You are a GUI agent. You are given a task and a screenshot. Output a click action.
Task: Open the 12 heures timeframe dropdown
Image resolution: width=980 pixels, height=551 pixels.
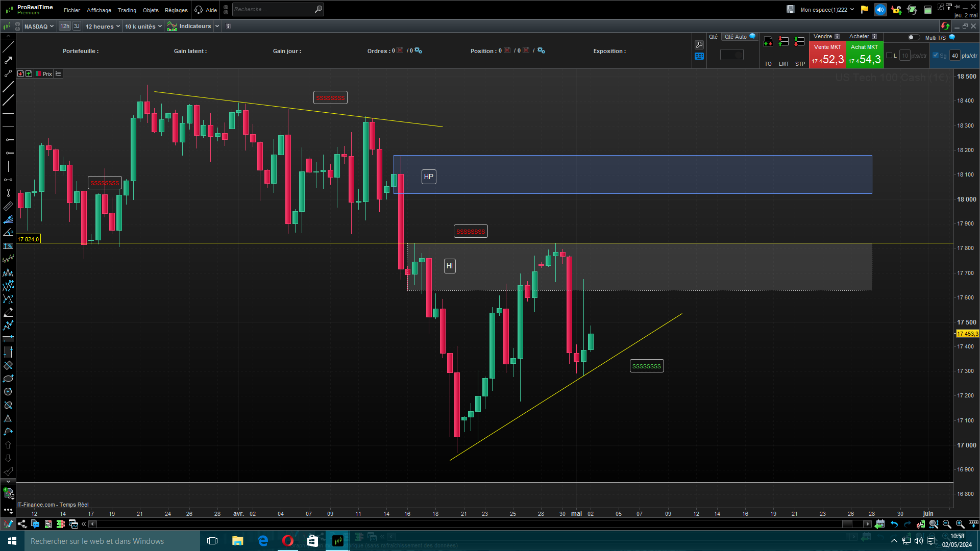click(x=103, y=26)
